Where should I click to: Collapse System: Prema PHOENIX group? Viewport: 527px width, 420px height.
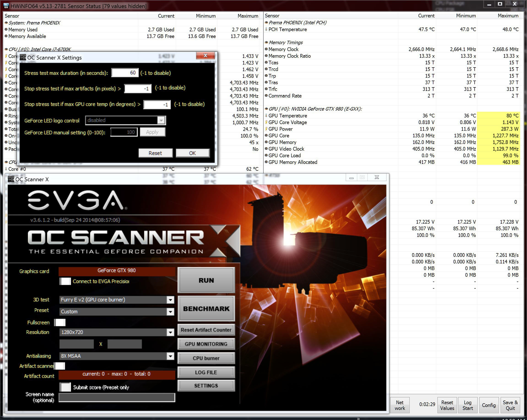[x=6, y=23]
